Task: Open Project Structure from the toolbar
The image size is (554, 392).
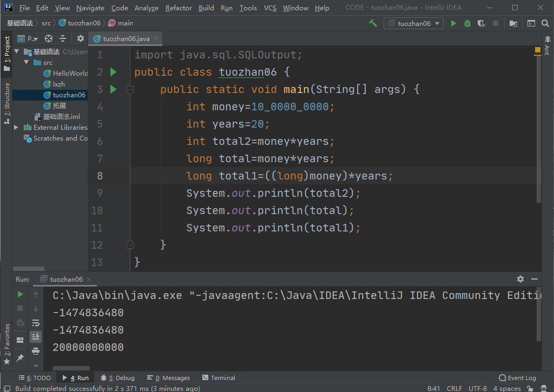Action: [513, 23]
